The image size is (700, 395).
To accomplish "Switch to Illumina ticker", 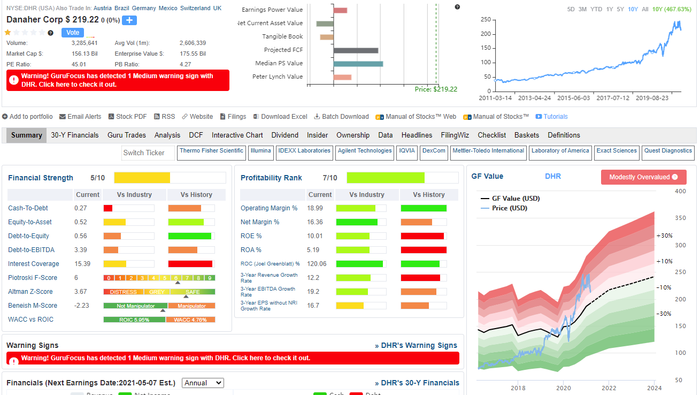I will [x=261, y=153].
